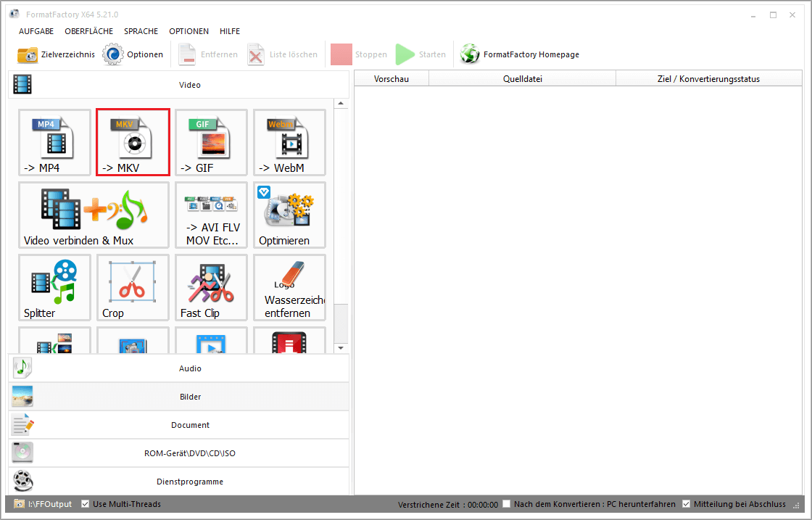
Task: Open the -> GIF conversion tool
Action: [x=211, y=142]
